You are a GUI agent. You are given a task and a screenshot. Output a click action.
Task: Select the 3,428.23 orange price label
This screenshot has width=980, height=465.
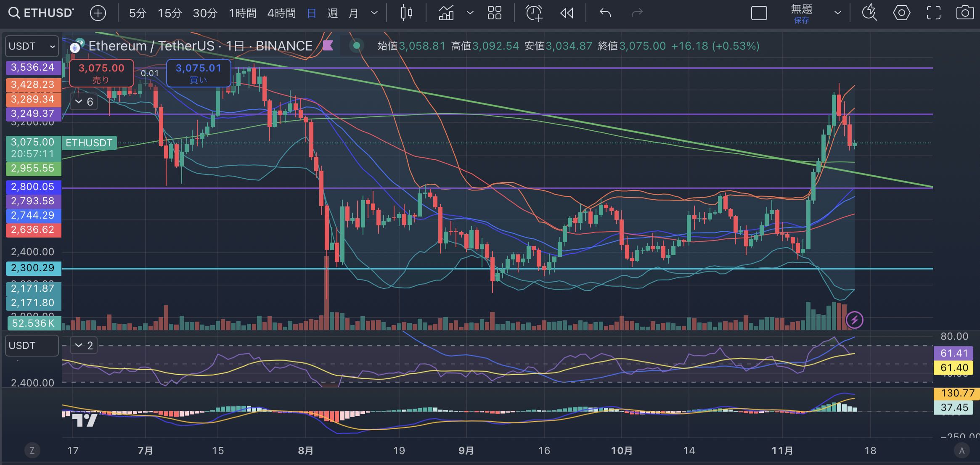[33, 85]
